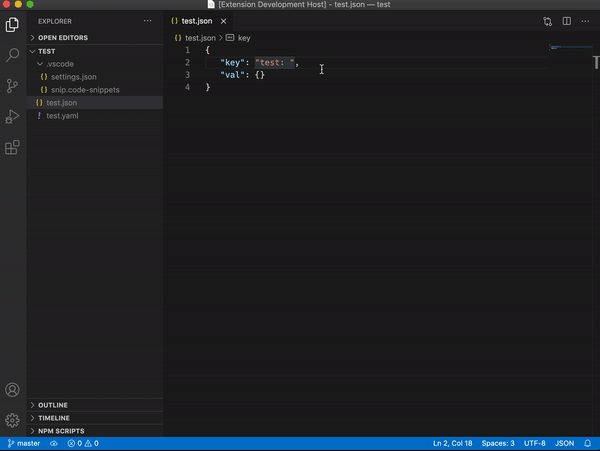Click test.json in the breadcrumb bar
The height and width of the screenshot is (451, 600).
pyautogui.click(x=195, y=38)
